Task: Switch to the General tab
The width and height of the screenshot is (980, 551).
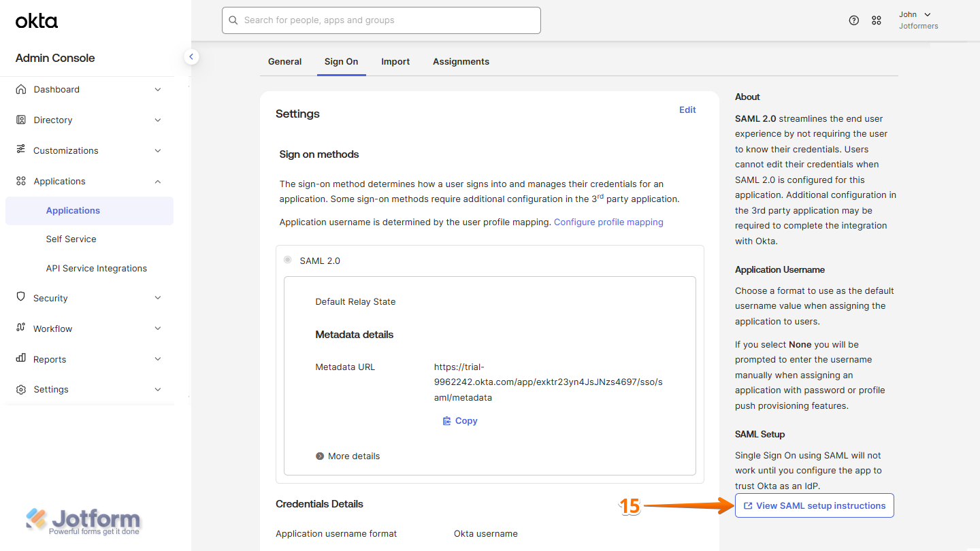Action: [284, 62]
